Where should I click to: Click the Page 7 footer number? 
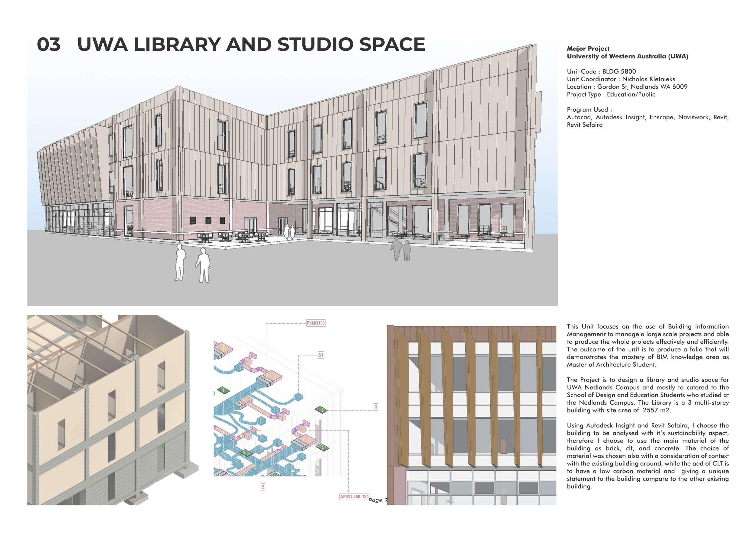click(378, 500)
